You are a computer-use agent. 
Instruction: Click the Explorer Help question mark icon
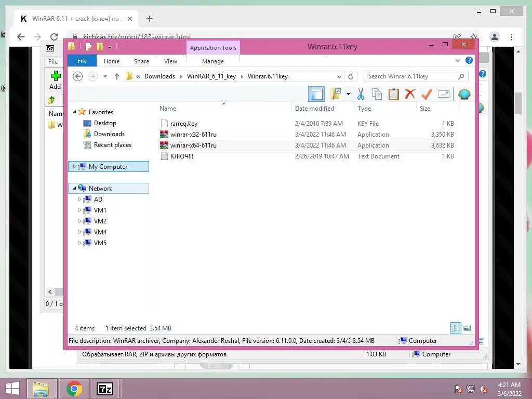[469, 60]
